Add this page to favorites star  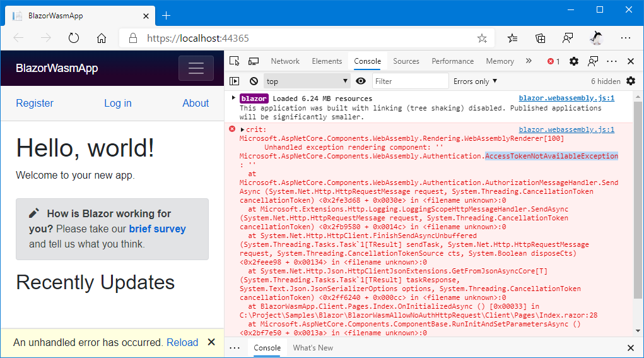coord(482,39)
